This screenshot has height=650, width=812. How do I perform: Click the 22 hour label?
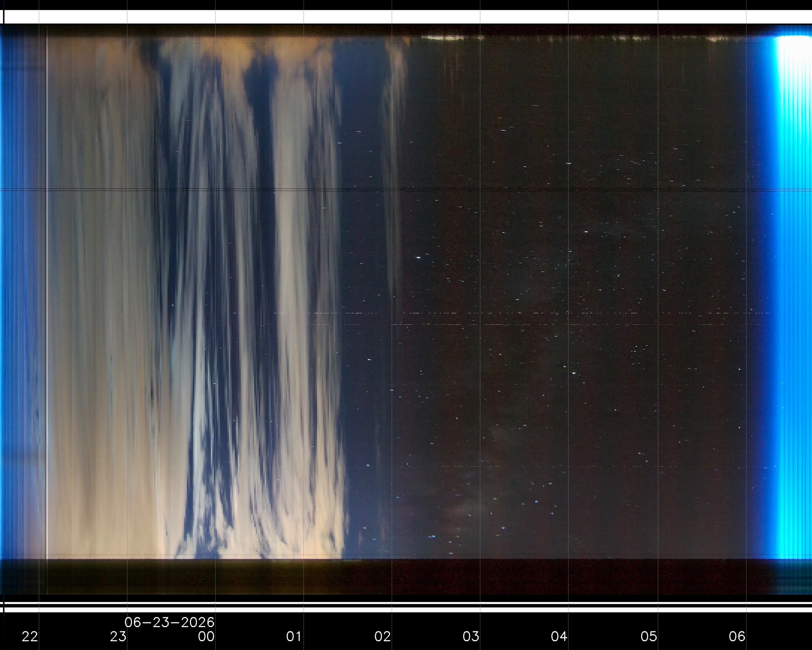[x=30, y=636]
